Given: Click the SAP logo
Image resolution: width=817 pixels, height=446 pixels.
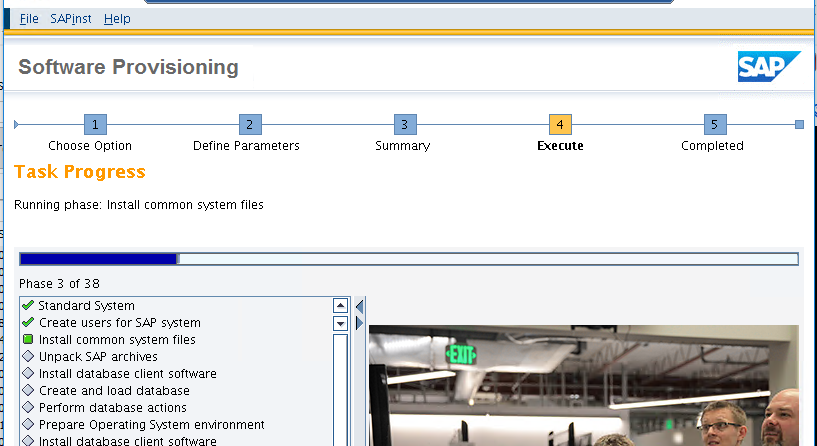Looking at the screenshot, I should [x=769, y=66].
